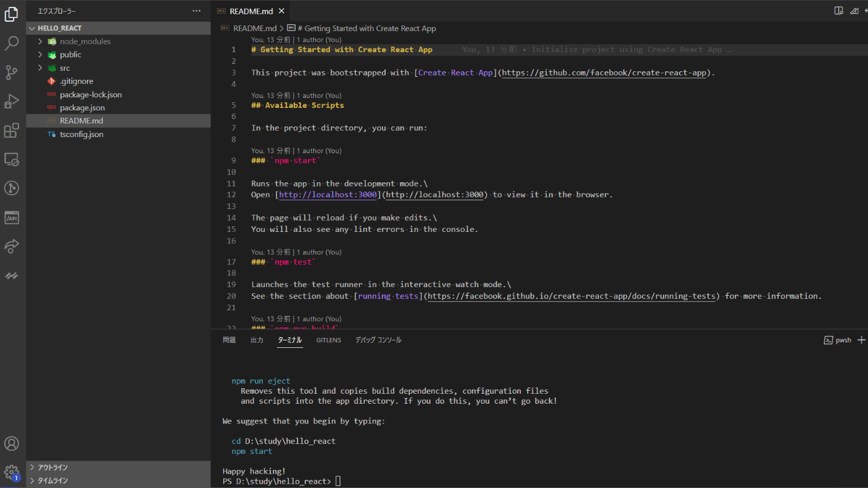The height and width of the screenshot is (488, 868).
Task: Open package.json in the explorer
Action: (82, 108)
